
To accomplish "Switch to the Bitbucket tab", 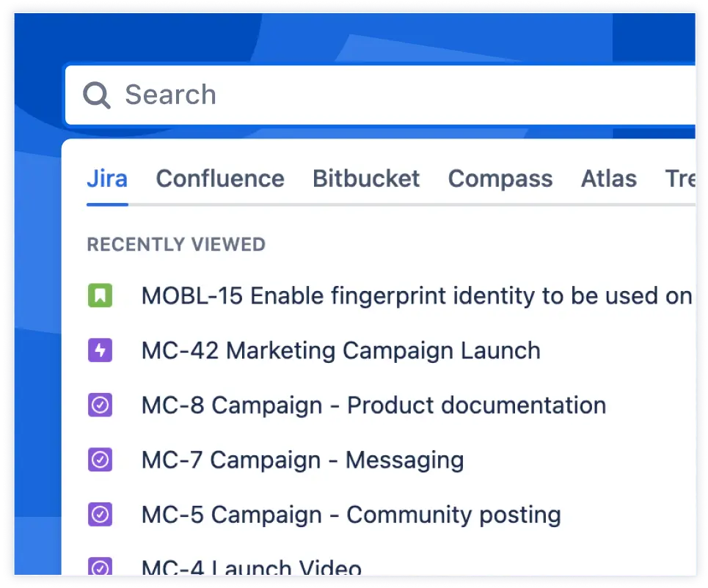I will click(x=365, y=178).
